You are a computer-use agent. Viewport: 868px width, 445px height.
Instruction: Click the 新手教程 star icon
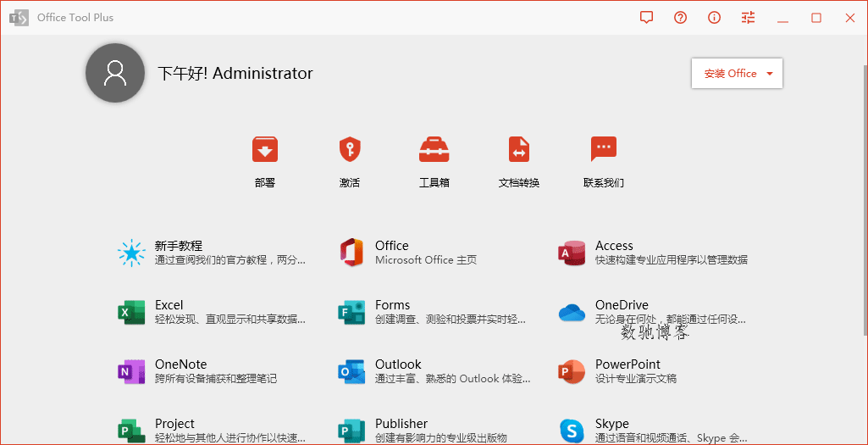click(131, 253)
